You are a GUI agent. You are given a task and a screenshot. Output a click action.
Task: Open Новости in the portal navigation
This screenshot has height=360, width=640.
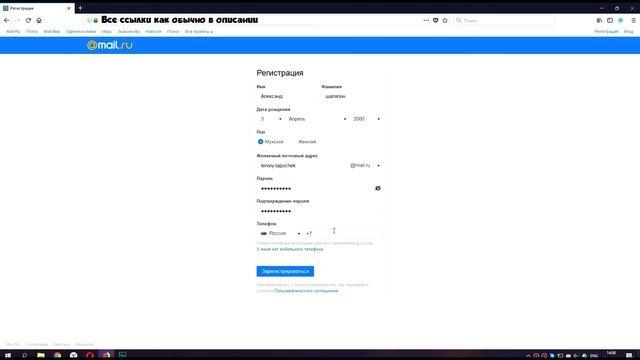pos(153,31)
